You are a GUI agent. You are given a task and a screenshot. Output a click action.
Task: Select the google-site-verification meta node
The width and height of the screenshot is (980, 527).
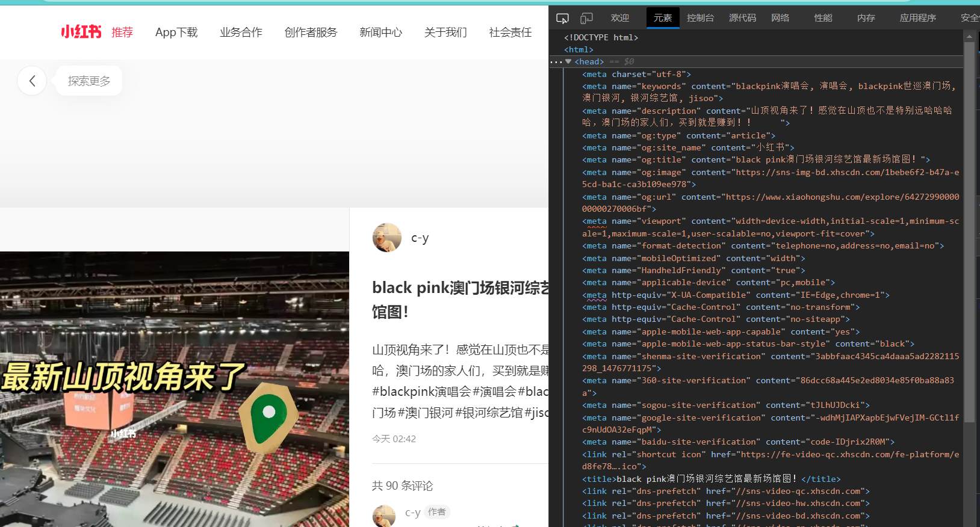click(771, 424)
